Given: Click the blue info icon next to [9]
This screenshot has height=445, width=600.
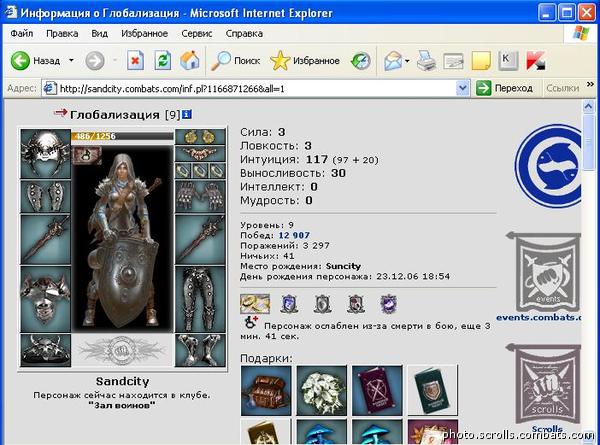Looking at the screenshot, I should pyautogui.click(x=187, y=114).
